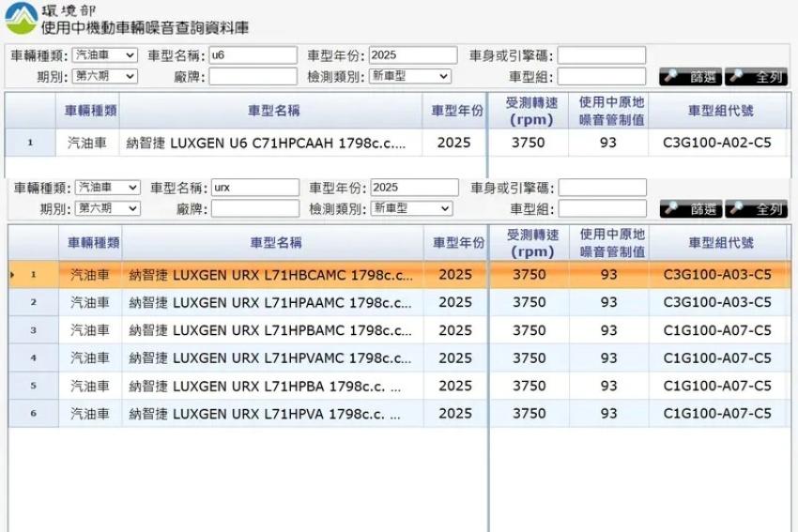Open 期別 dropdown in the u6 search form
The height and width of the screenshot is (532, 798).
[104, 76]
